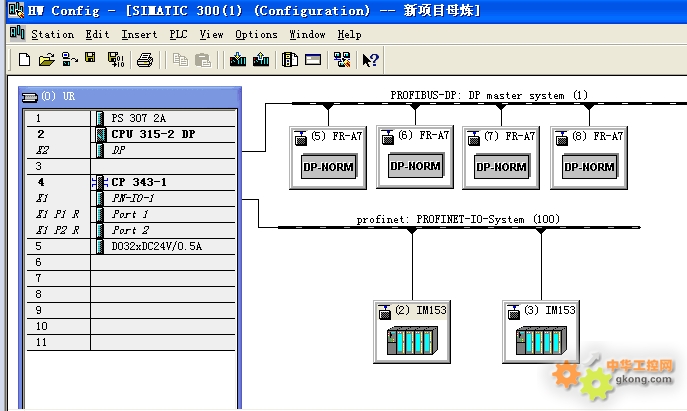
Task: Click the HW Config title bar icon
Action: point(16,10)
